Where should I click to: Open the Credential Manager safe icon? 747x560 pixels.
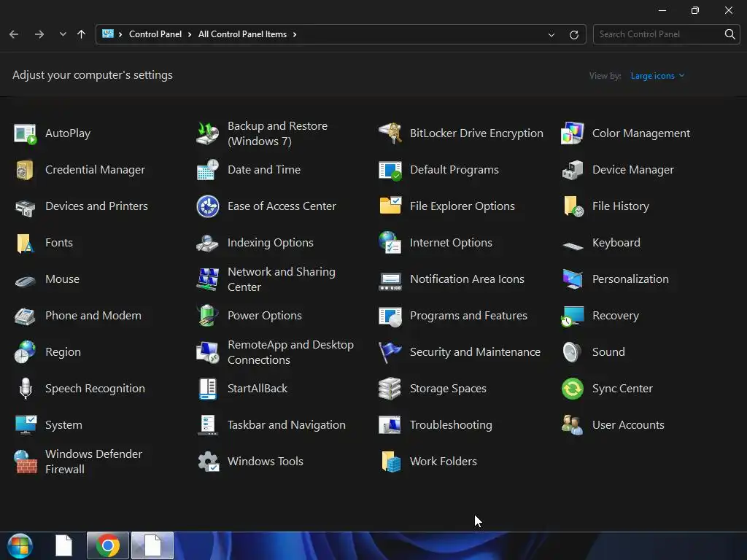point(26,170)
